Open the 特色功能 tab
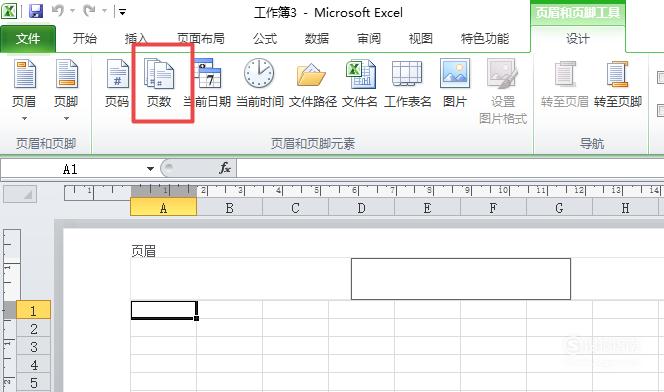Screen dimensions: 664x392 tap(485, 39)
